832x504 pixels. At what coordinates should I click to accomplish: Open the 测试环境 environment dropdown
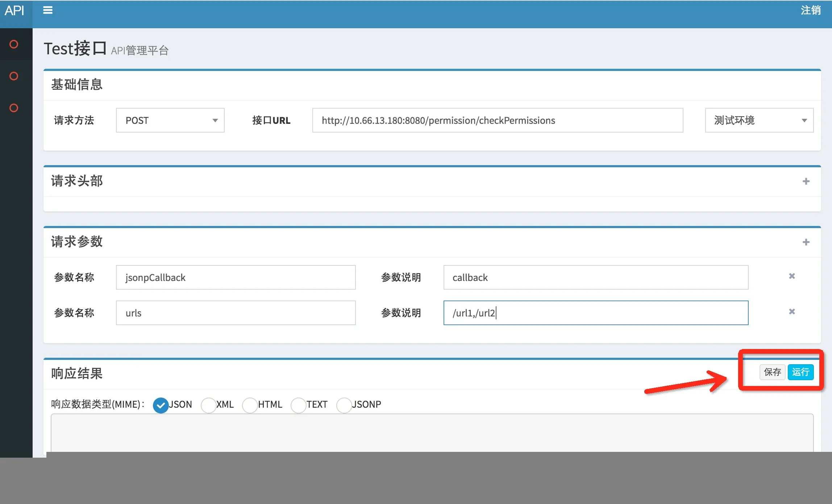click(x=759, y=120)
